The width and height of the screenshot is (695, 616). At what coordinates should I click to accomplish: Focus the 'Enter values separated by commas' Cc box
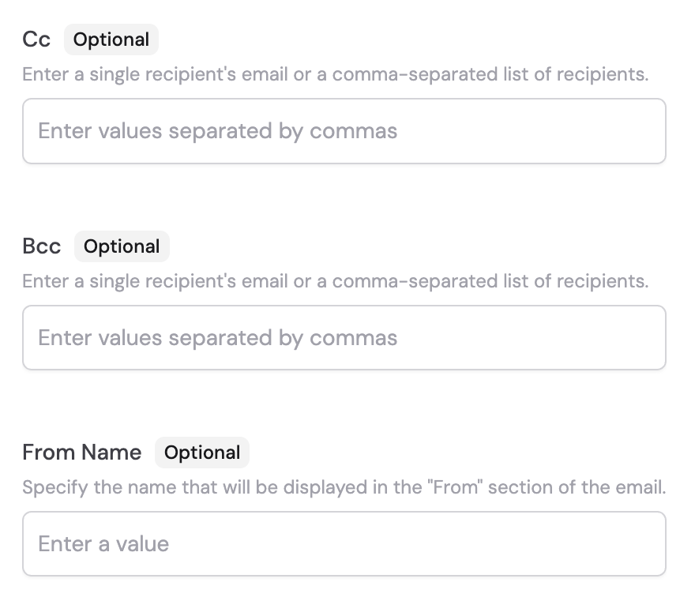(x=344, y=131)
